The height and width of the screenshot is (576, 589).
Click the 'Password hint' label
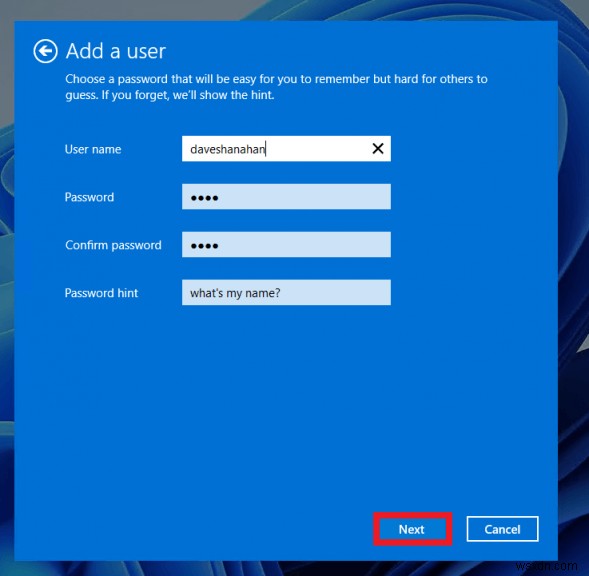(x=101, y=293)
